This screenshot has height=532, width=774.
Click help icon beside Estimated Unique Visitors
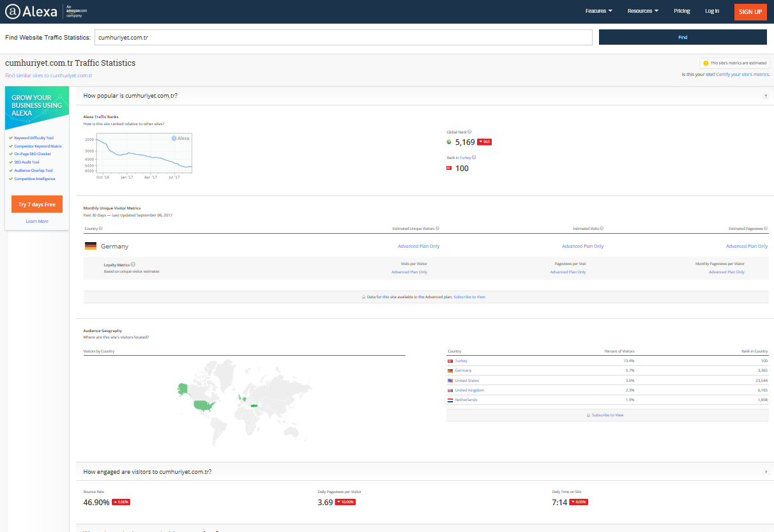click(x=437, y=228)
